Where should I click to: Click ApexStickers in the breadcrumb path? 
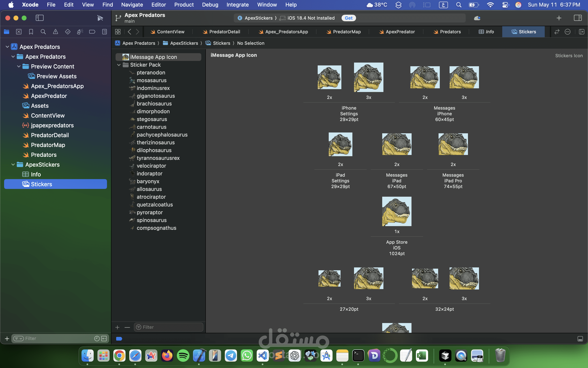[x=180, y=43]
